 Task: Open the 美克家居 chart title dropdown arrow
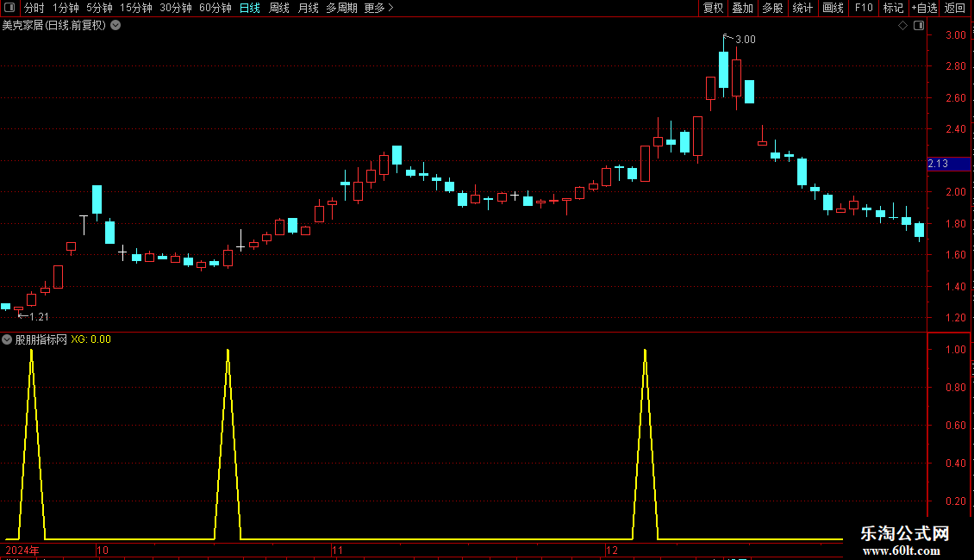click(x=116, y=26)
